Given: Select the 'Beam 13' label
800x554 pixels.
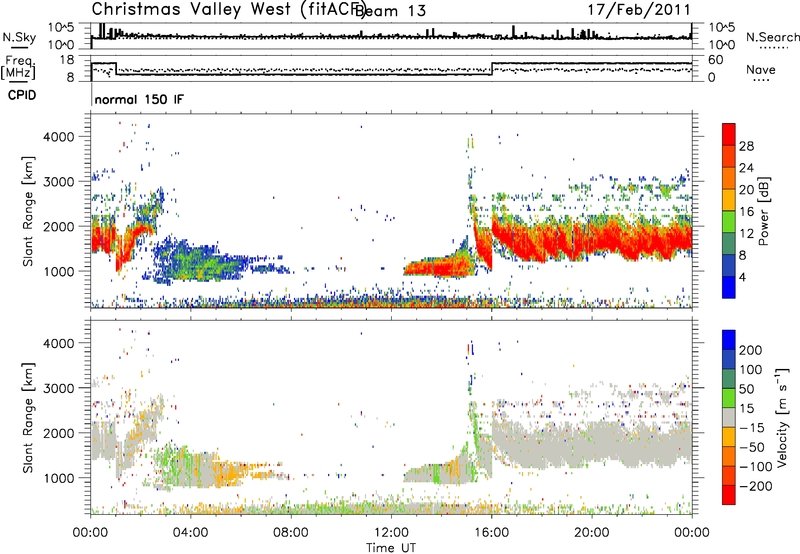Looking at the screenshot, I should coord(390,11).
